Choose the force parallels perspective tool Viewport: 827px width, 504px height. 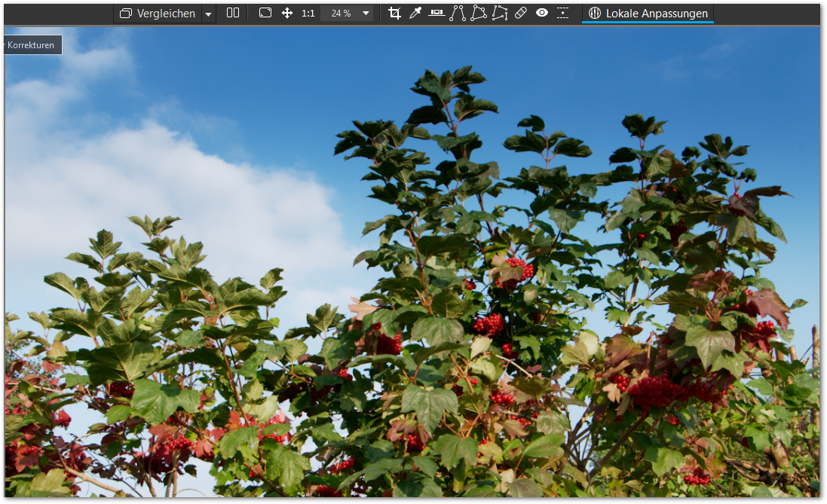point(458,13)
